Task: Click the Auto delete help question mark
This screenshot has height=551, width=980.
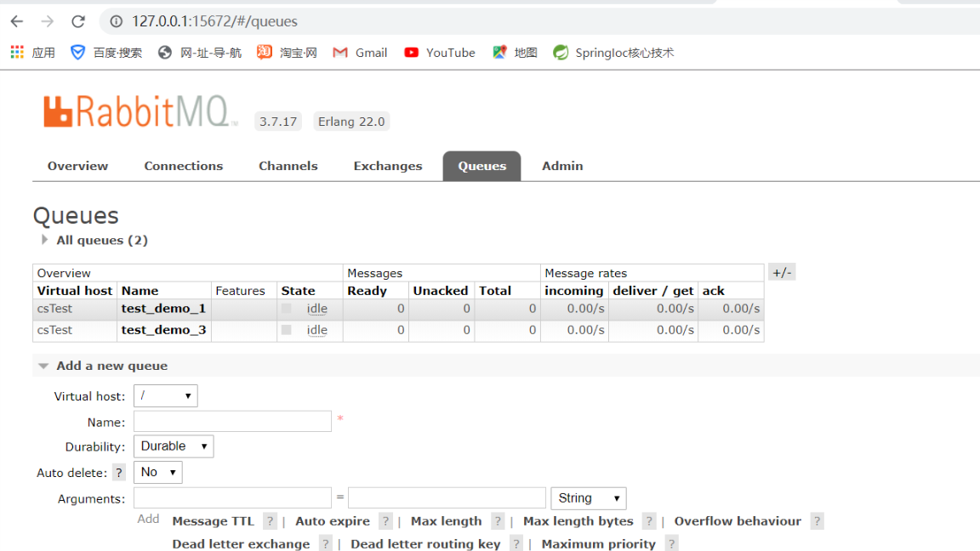Action: pos(119,473)
